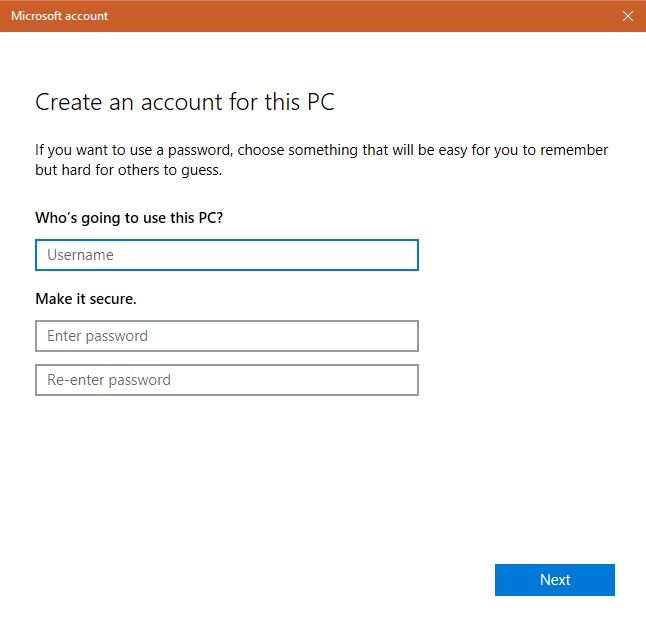
Task: Click the 'Re-enter password' placeholder text
Action: [x=109, y=380]
